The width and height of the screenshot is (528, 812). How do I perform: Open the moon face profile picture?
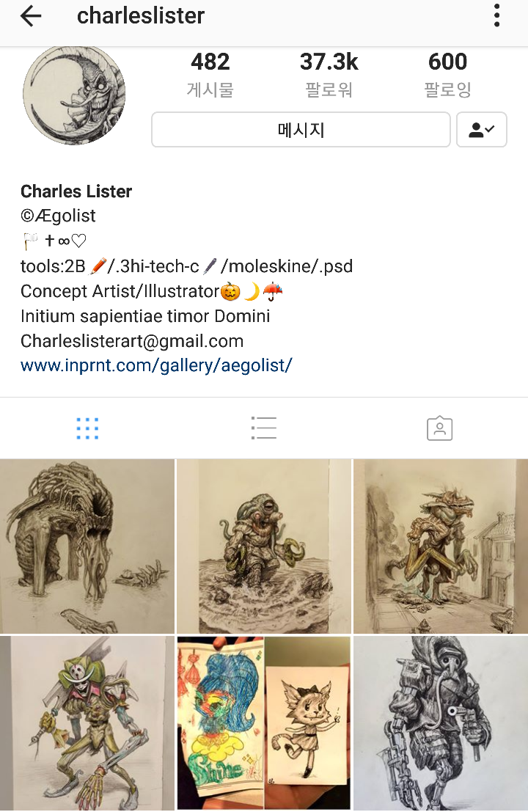click(74, 95)
